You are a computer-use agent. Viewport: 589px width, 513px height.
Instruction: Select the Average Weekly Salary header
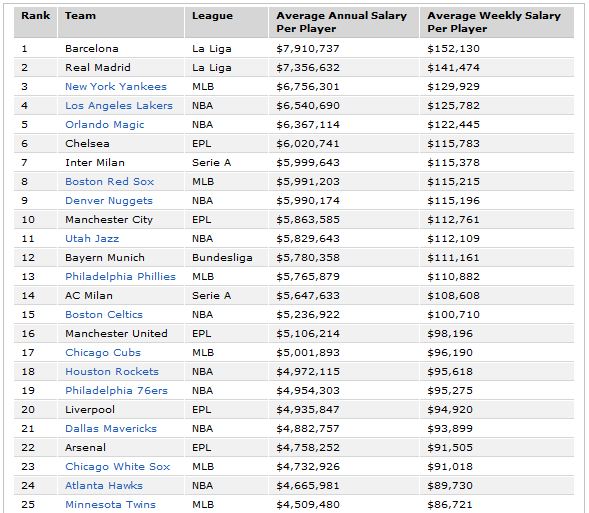coord(494,22)
